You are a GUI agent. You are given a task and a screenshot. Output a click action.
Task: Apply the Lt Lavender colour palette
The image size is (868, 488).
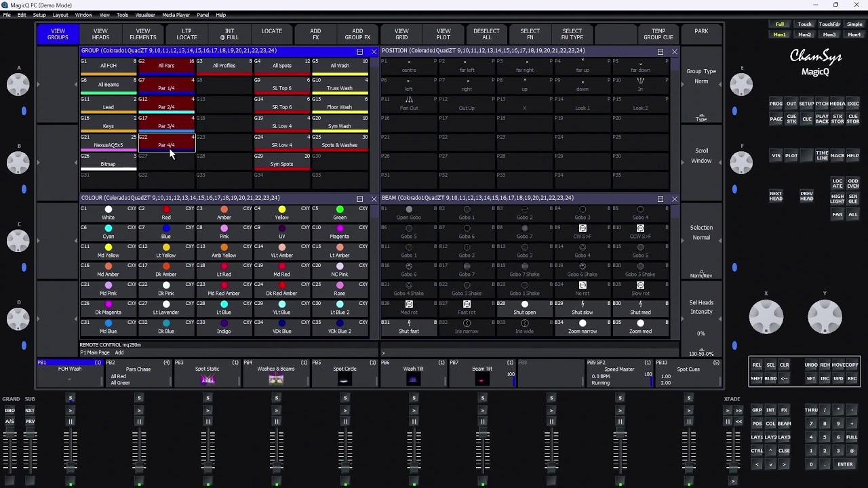[166, 308]
